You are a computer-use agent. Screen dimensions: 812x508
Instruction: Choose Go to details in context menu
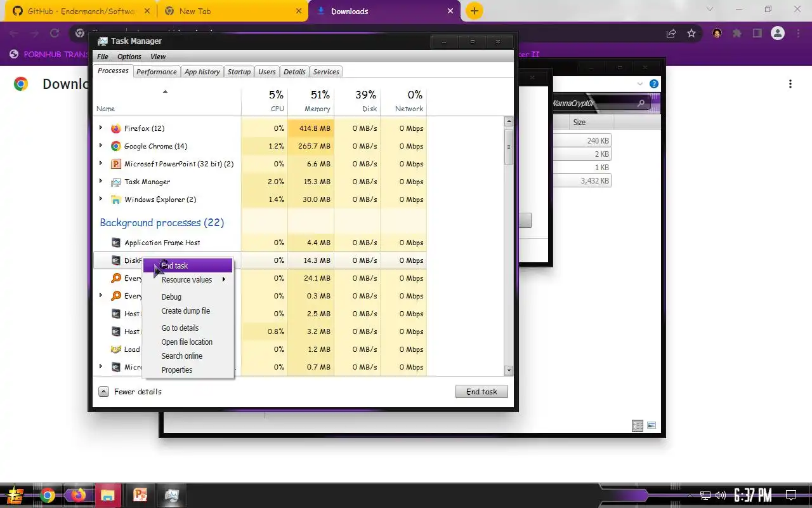point(188,328)
